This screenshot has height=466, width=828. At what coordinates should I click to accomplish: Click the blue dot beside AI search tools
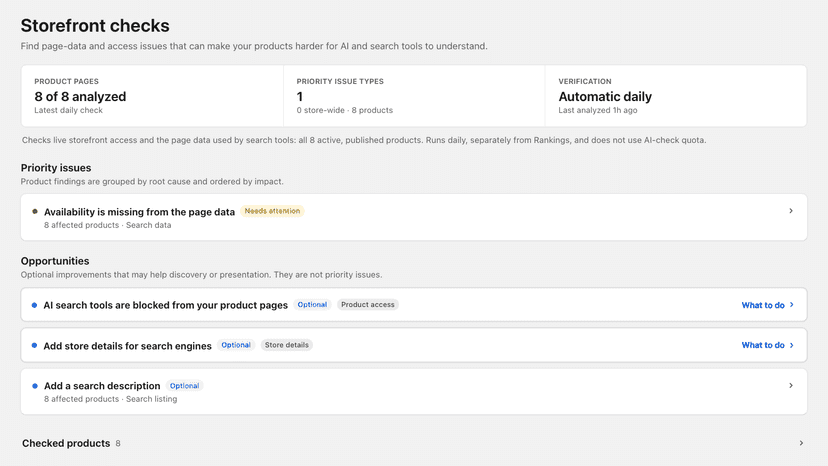(x=34, y=305)
